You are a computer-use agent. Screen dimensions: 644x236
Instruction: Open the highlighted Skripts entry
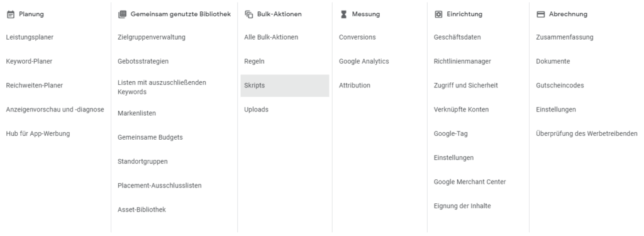(285, 86)
